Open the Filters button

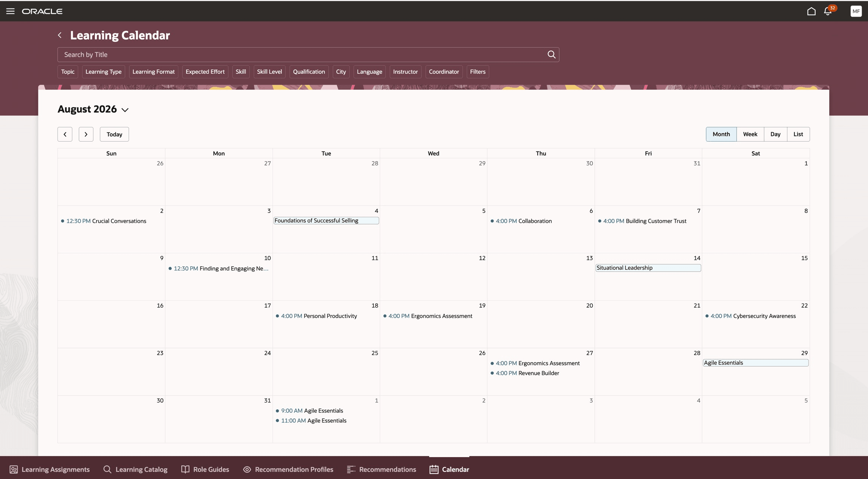(x=478, y=72)
